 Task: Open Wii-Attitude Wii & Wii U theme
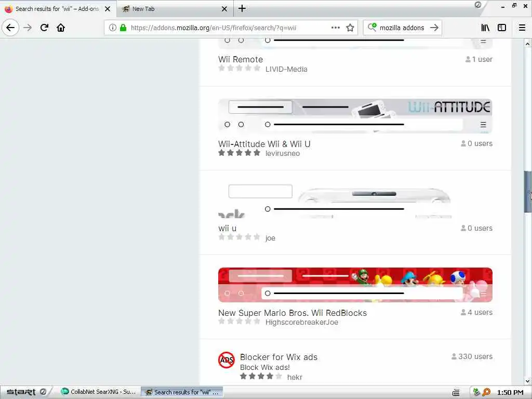click(x=264, y=144)
